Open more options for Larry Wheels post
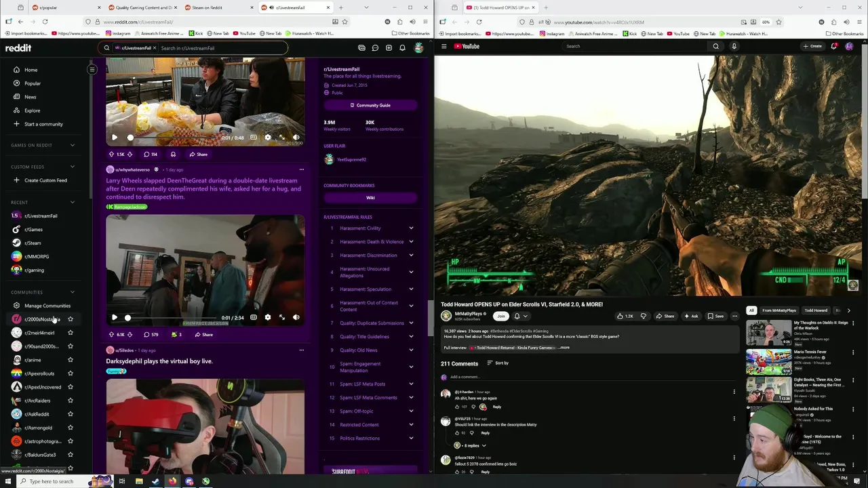Screen dimensions: 868x488 tap(301, 169)
